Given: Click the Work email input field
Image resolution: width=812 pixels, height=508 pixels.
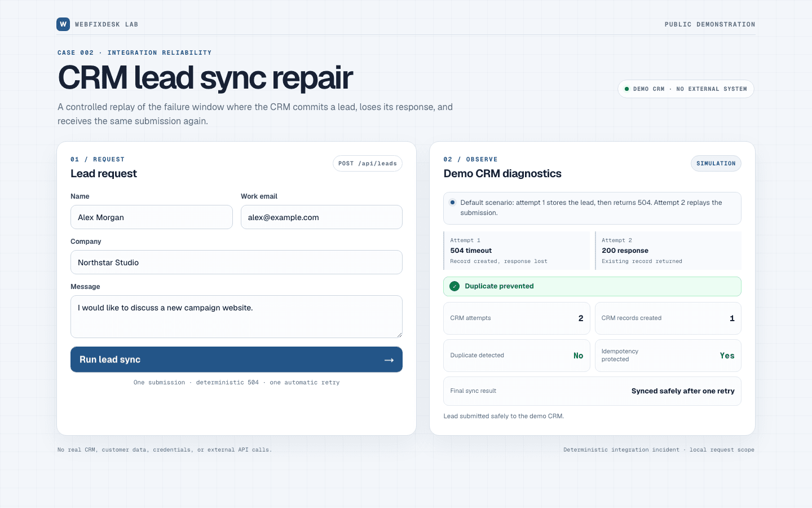Looking at the screenshot, I should (x=321, y=217).
